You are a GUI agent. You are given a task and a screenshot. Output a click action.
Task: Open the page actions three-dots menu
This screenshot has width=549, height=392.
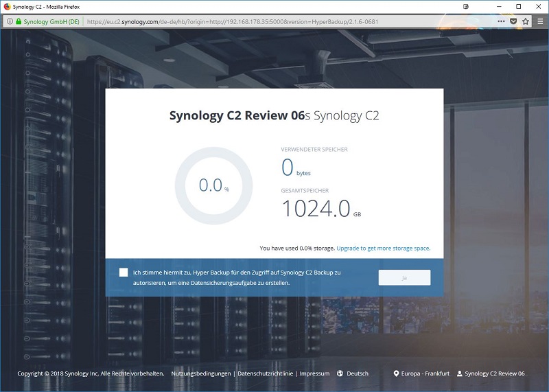point(501,21)
